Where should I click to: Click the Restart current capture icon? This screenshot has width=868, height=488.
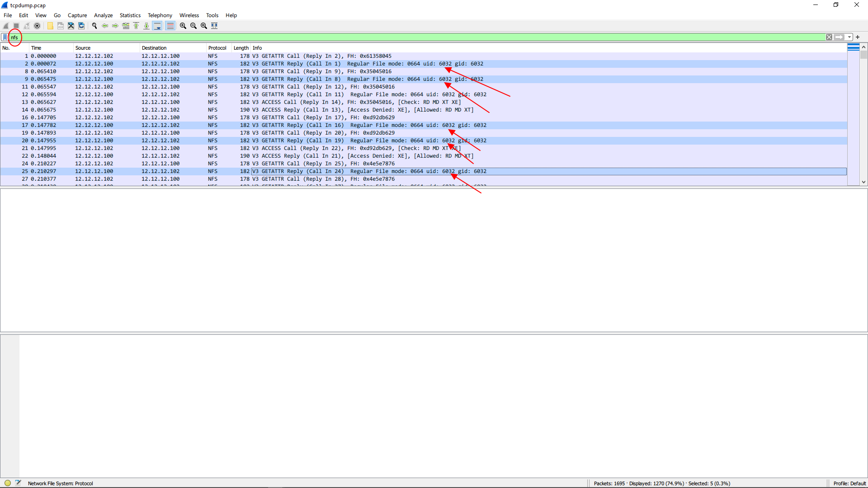[x=27, y=26]
